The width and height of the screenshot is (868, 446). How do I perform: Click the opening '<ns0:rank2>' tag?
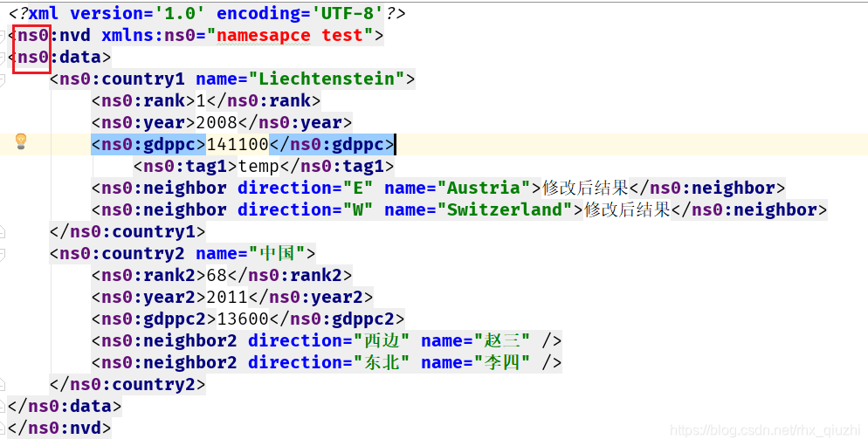[149, 276]
